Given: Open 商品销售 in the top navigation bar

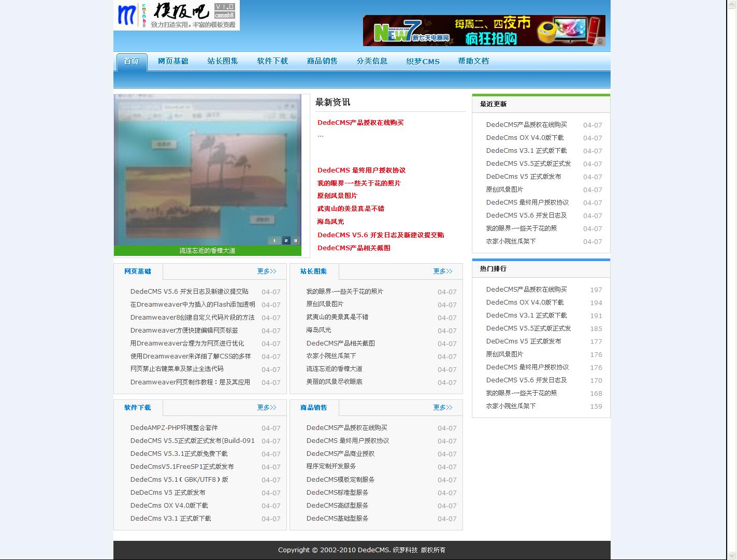Looking at the screenshot, I should tap(322, 61).
